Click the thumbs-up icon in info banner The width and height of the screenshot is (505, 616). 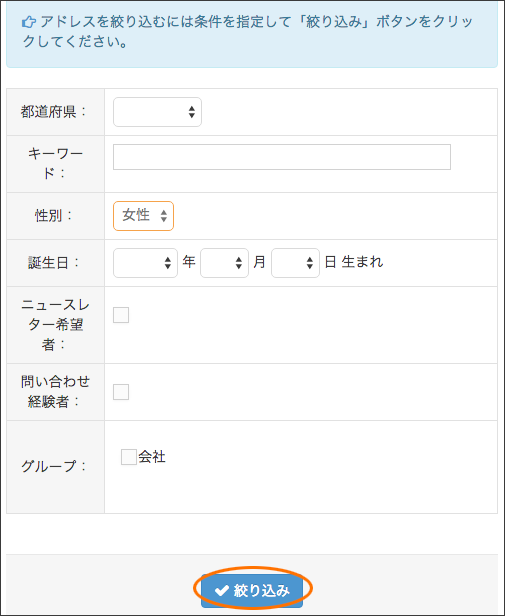click(29, 22)
